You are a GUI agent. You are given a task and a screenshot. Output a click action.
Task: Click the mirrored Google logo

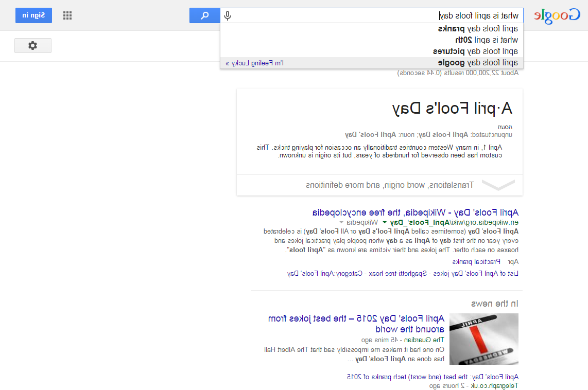[x=557, y=16]
